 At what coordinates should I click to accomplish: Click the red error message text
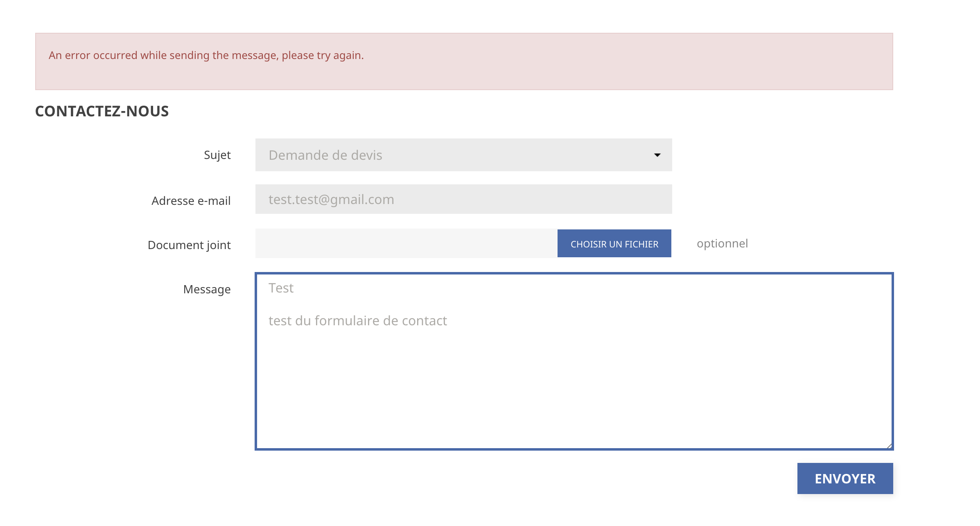point(206,55)
